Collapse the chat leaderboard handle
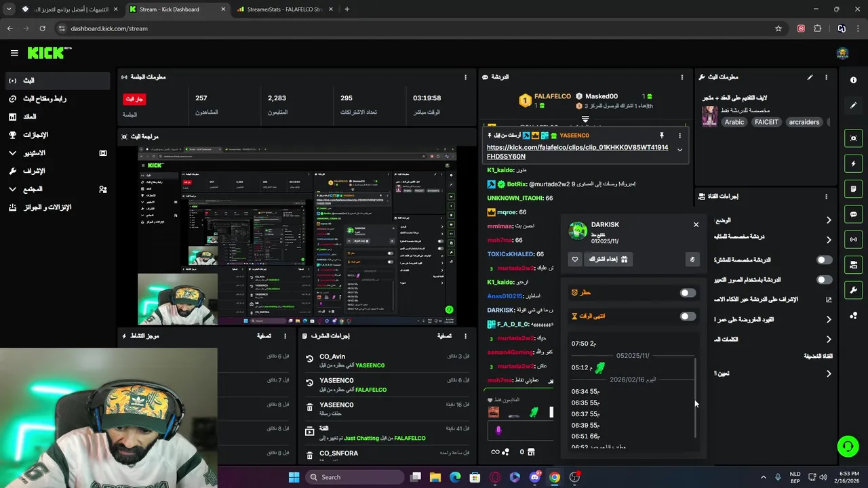This screenshot has height=488, width=868. point(585,119)
